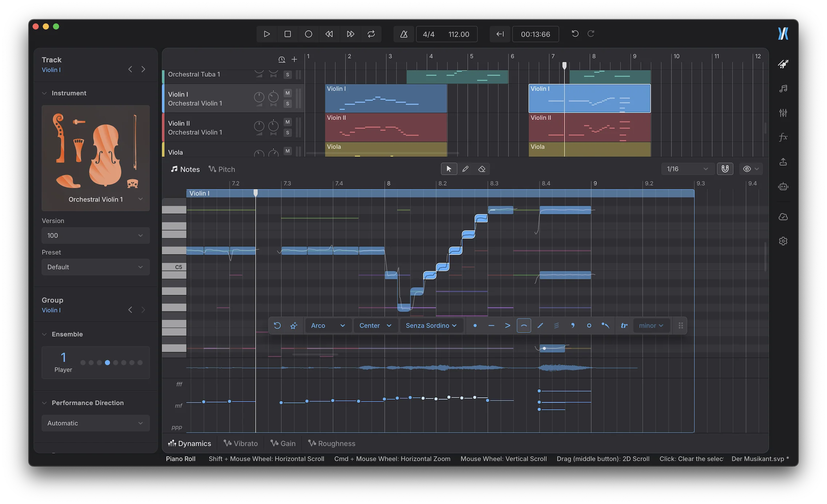
Task: Select the eraser tool
Action: [x=482, y=169]
